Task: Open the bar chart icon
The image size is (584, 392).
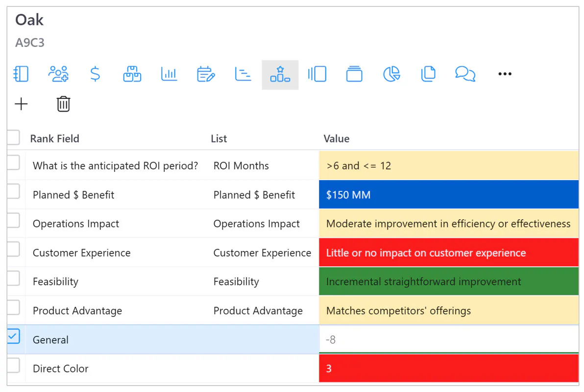Action: [169, 73]
